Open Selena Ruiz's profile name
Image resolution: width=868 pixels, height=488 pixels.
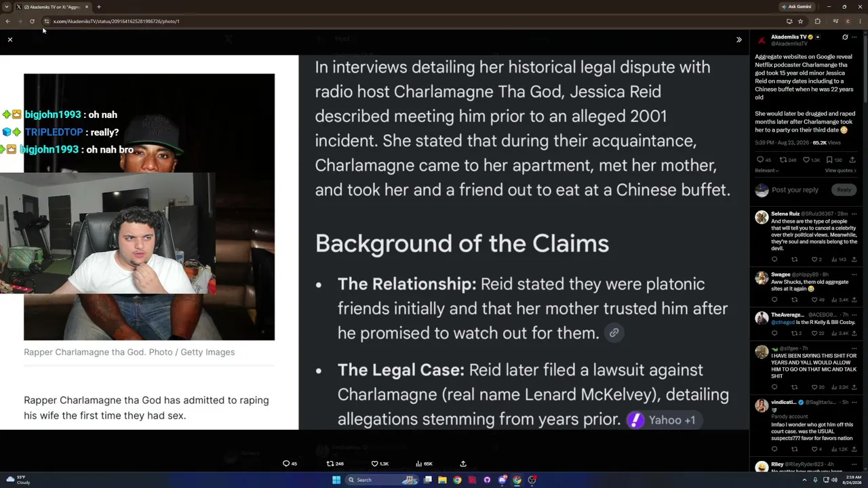coord(787,214)
